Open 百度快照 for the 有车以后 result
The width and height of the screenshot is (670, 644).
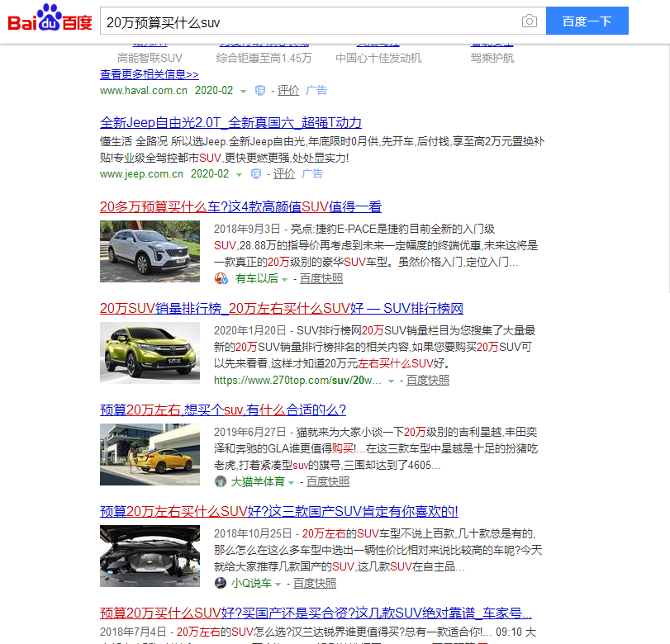pos(321,278)
